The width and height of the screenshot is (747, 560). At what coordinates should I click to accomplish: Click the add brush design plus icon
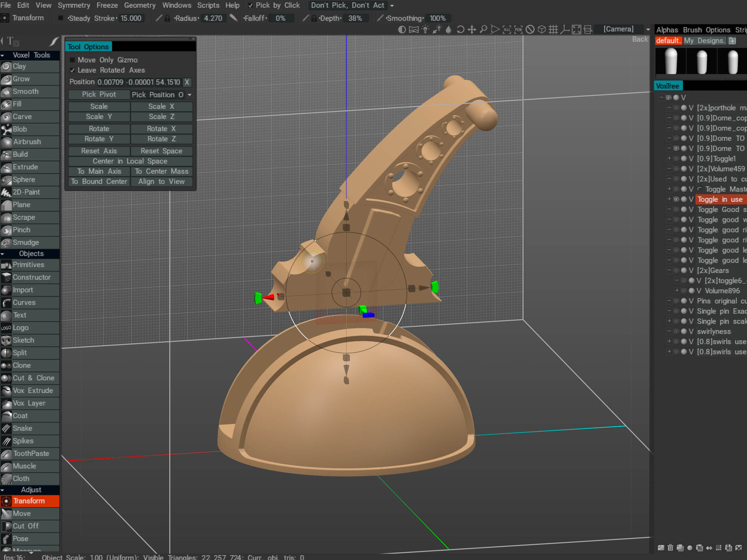point(732,41)
